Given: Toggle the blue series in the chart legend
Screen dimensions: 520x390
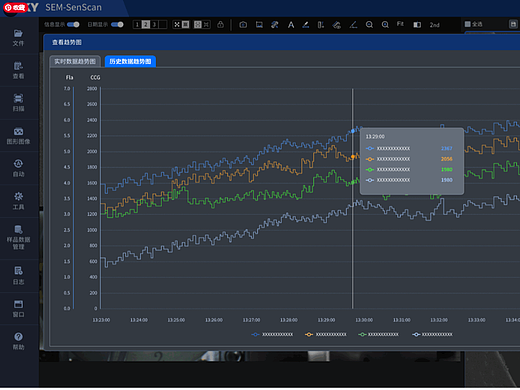Looking at the screenshot, I should point(272,334).
